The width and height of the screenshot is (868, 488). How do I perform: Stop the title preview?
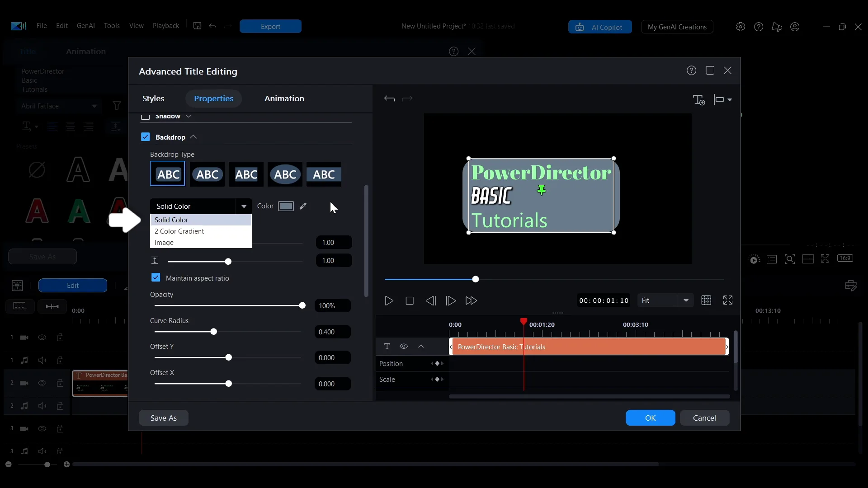(410, 300)
